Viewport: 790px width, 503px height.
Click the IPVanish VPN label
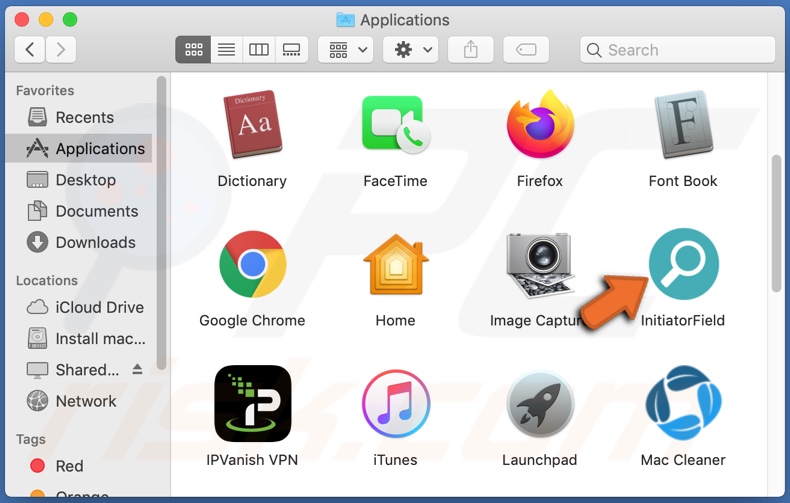tap(252, 460)
